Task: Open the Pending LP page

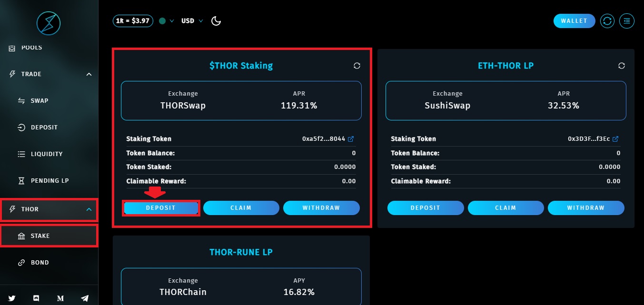Action: point(49,181)
